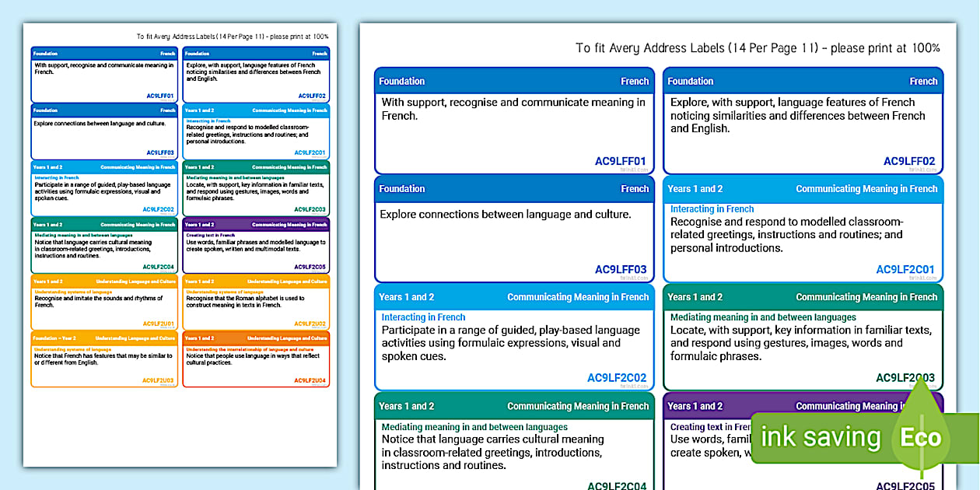Select 'Explore connections between language and culture' on large page
Screen dimensions: 980x490
click(506, 214)
